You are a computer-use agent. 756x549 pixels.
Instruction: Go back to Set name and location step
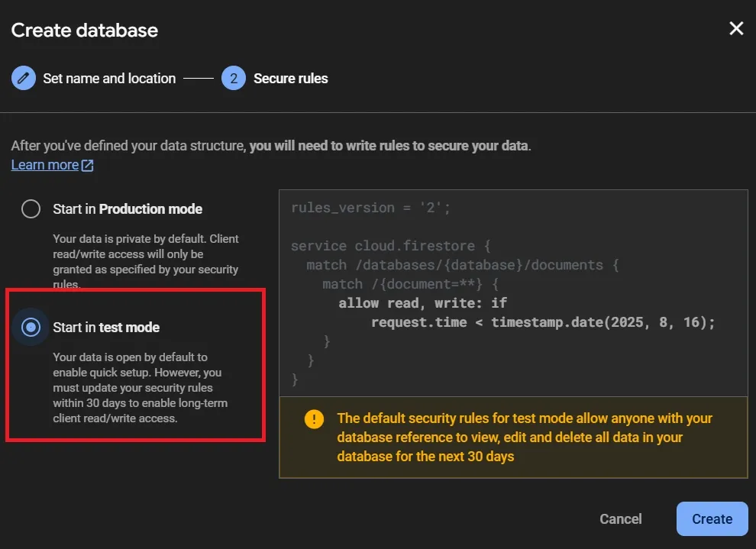tap(109, 78)
